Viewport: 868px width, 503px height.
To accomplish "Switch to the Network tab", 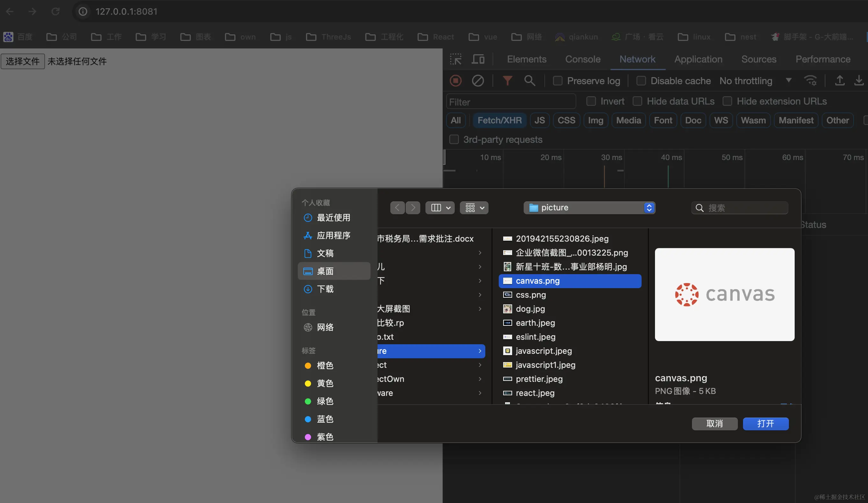I will pos(637,59).
